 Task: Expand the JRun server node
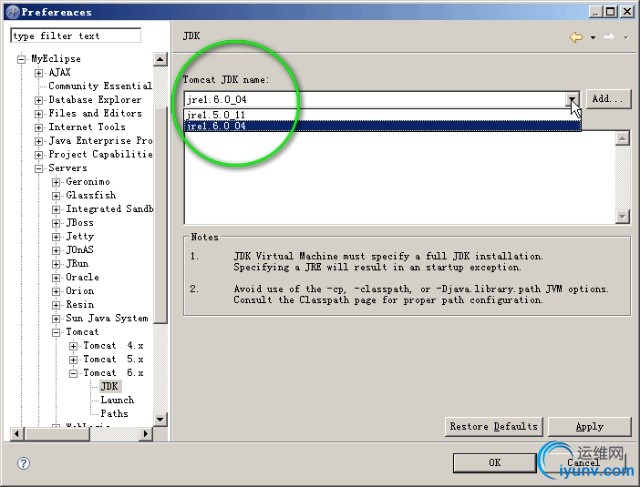pyautogui.click(x=56, y=264)
